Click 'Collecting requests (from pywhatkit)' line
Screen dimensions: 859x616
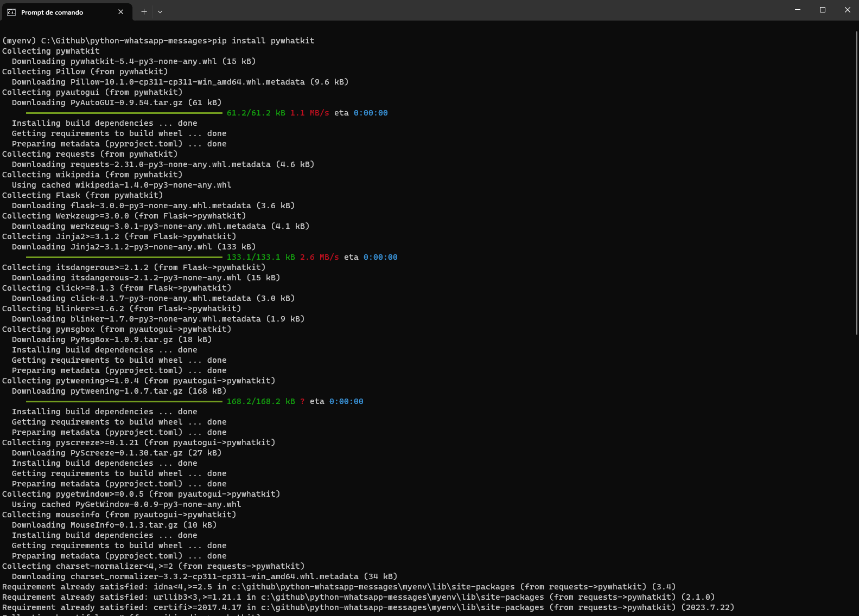(x=90, y=154)
